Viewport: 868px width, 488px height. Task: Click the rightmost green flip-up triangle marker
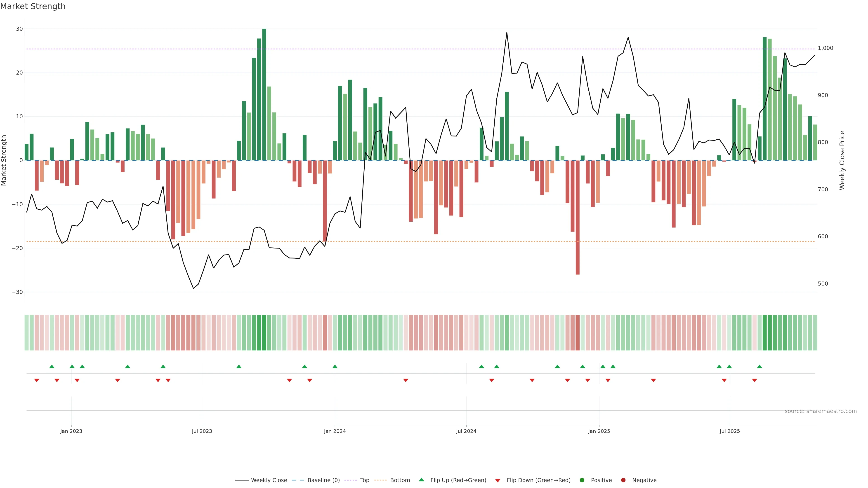point(759,366)
